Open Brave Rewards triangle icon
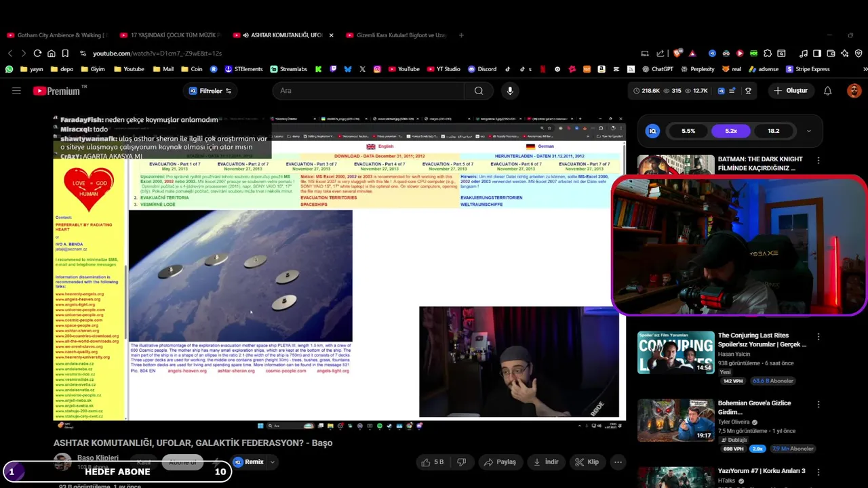Screen dimensions: 868x488 tap(692, 53)
